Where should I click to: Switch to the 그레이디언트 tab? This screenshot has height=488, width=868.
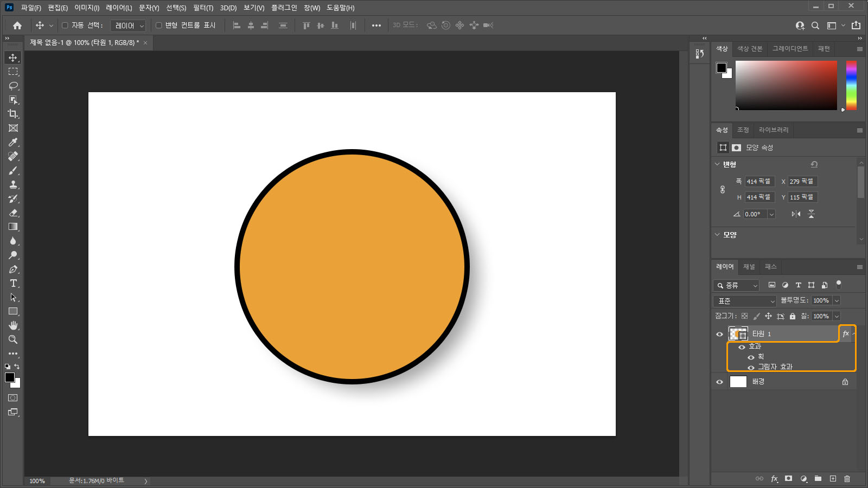pyautogui.click(x=790, y=49)
